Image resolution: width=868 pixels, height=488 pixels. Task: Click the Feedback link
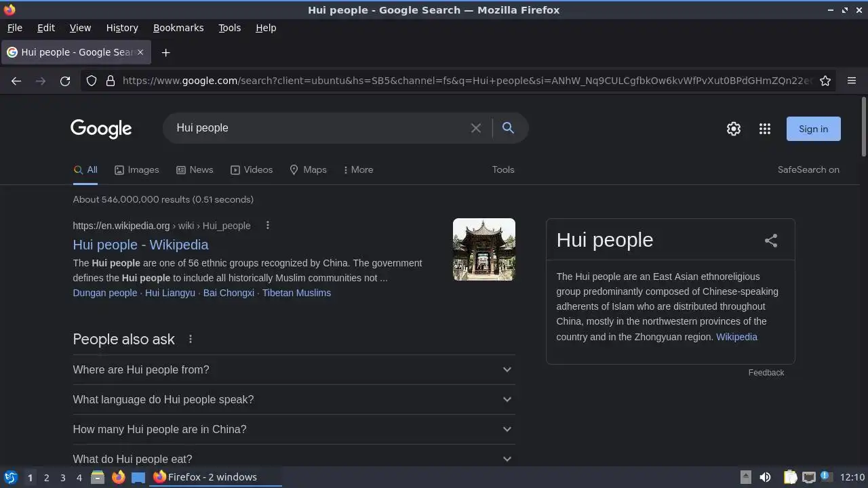[x=766, y=373]
